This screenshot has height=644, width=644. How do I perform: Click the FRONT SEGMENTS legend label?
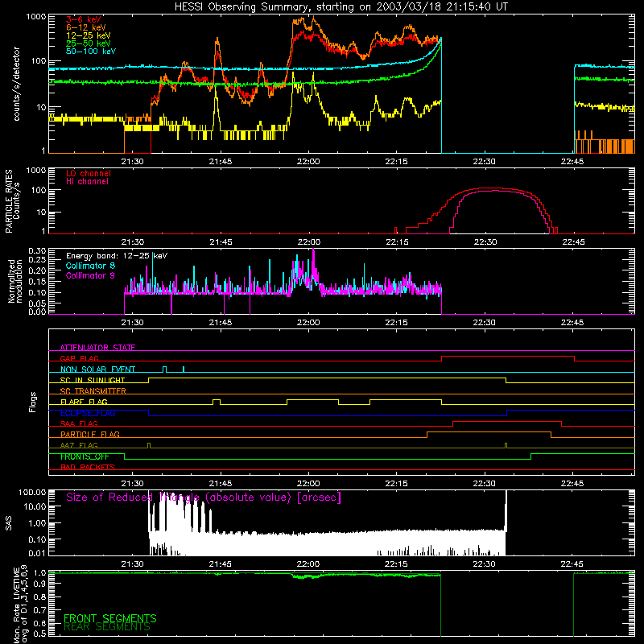point(110,618)
